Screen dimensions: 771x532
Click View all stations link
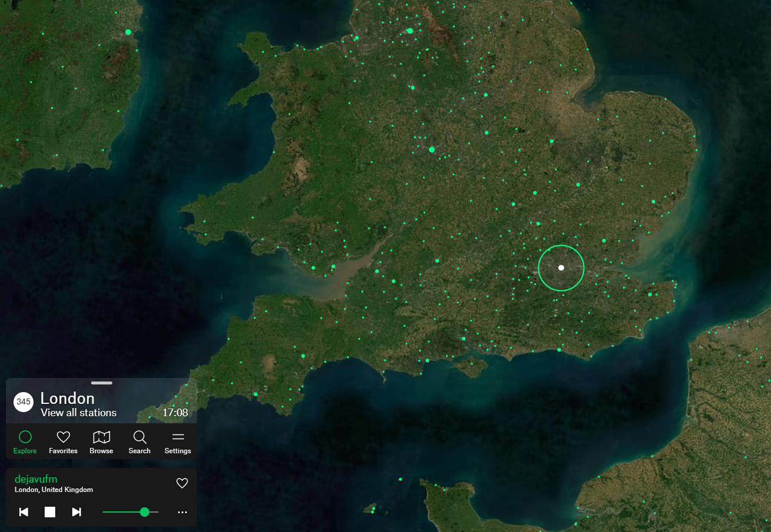point(79,413)
